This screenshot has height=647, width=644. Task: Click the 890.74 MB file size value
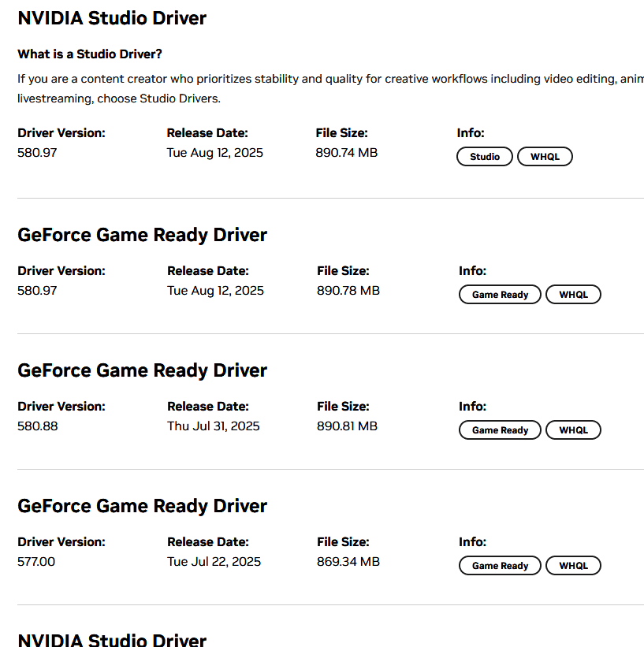(346, 153)
